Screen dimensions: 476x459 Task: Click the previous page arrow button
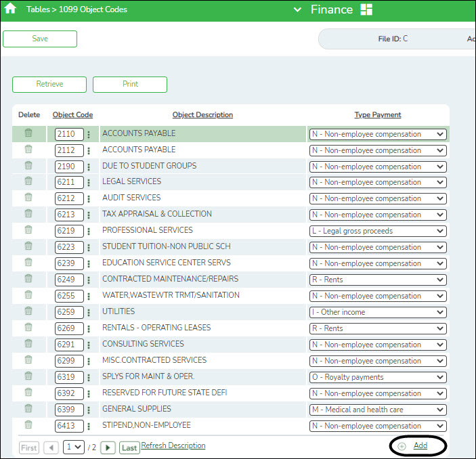click(x=51, y=447)
